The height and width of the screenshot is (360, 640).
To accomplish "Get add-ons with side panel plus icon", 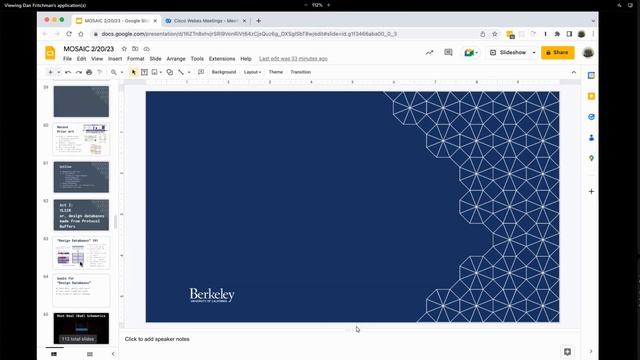I will pyautogui.click(x=591, y=191).
